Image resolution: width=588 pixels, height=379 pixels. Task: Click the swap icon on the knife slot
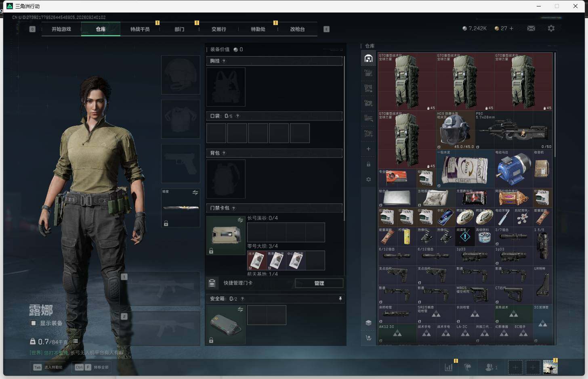pyautogui.click(x=195, y=193)
